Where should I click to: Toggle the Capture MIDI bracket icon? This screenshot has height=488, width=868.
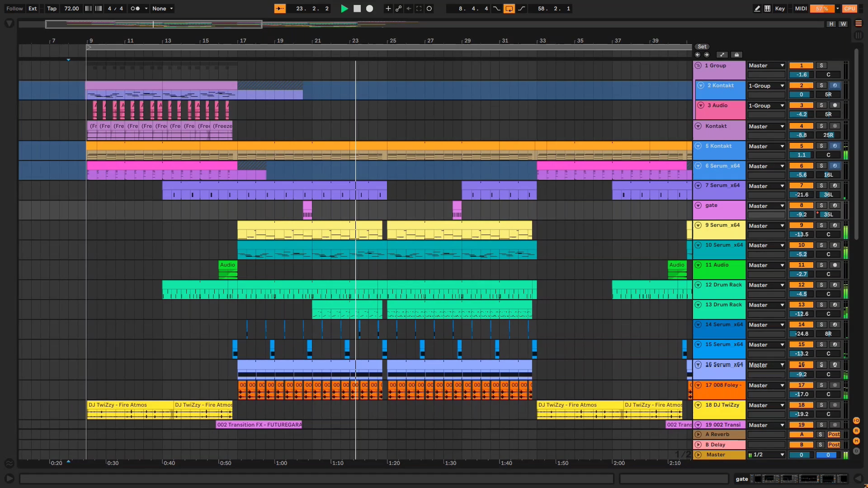click(419, 9)
